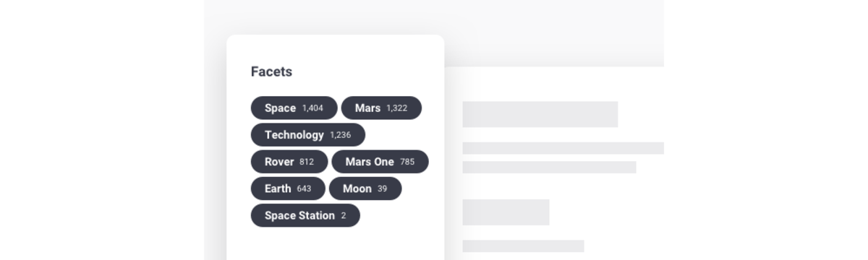Click the 1,322 count beside Mars
The height and width of the screenshot is (260, 868).
(x=396, y=108)
